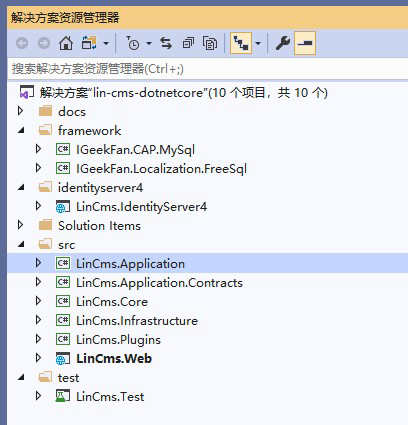The height and width of the screenshot is (425, 408).
Task: Click the Forward navigation arrow in toolbar
Action: coord(44,43)
